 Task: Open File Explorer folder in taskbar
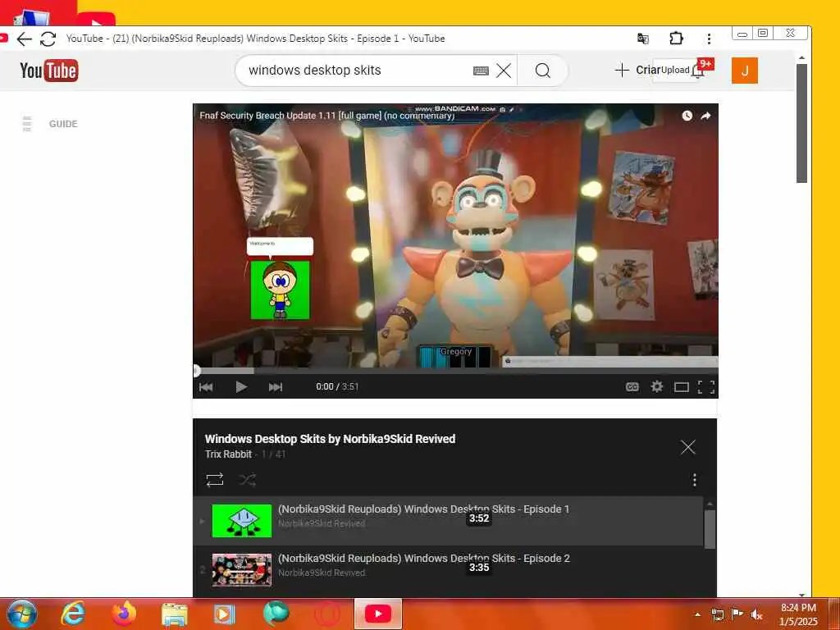click(x=175, y=614)
